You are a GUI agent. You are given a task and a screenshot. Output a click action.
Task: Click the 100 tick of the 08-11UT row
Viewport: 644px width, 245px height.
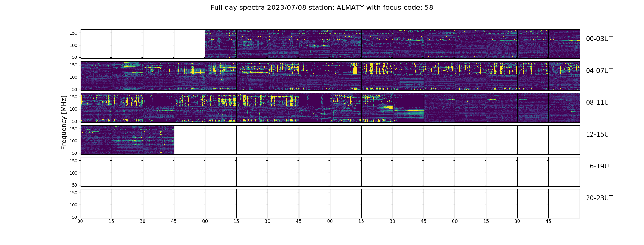(74, 109)
